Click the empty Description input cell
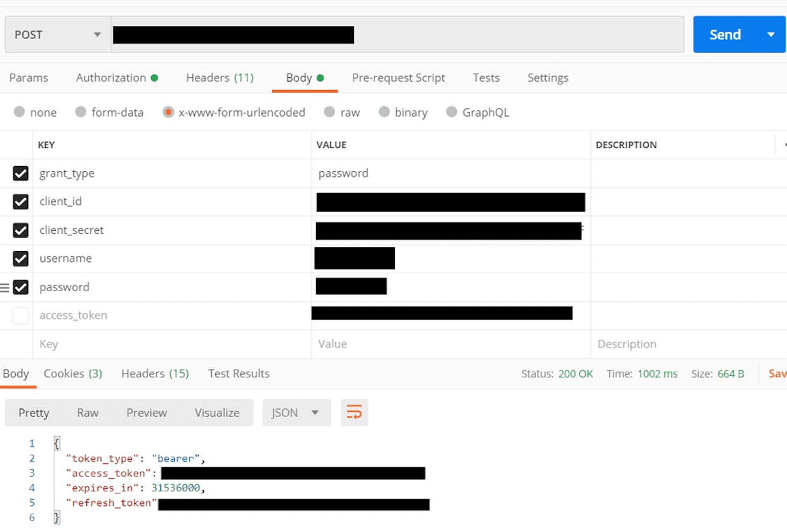This screenshot has width=787, height=532. pyautogui.click(x=689, y=344)
